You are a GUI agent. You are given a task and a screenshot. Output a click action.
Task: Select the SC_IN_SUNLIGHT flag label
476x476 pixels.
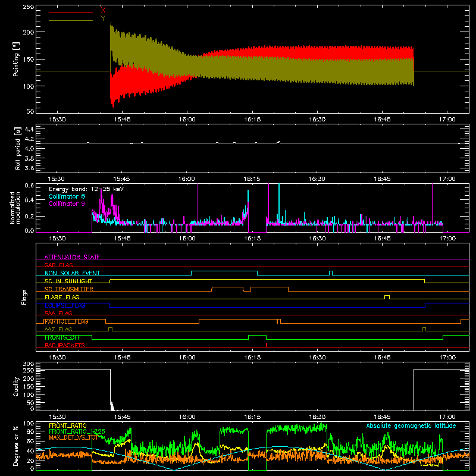[68, 281]
